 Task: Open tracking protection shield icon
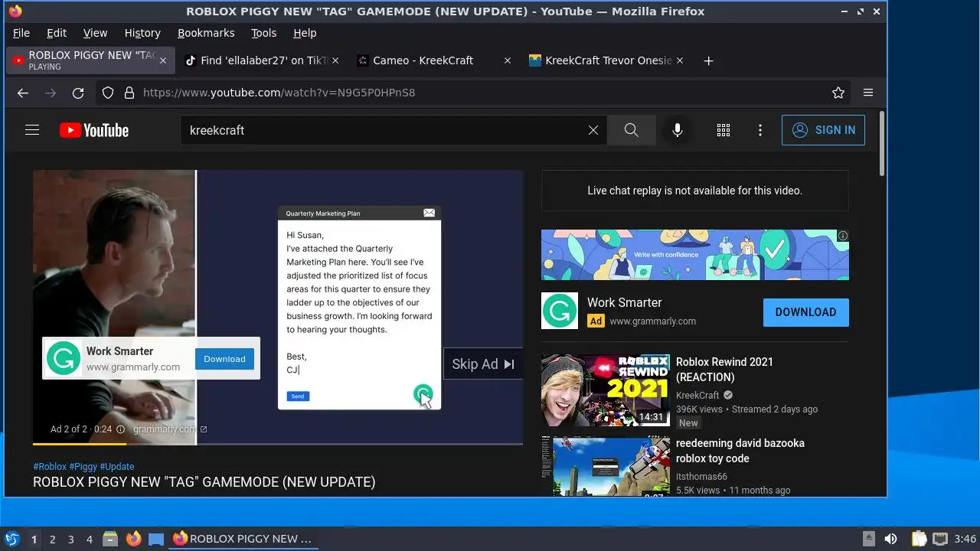point(108,93)
